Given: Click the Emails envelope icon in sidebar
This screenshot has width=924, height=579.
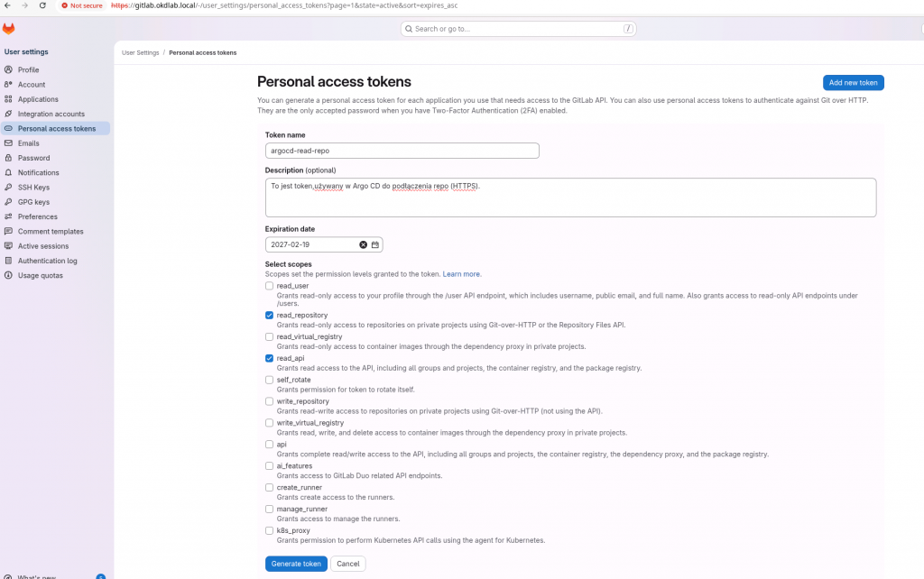Looking at the screenshot, I should pyautogui.click(x=8, y=143).
